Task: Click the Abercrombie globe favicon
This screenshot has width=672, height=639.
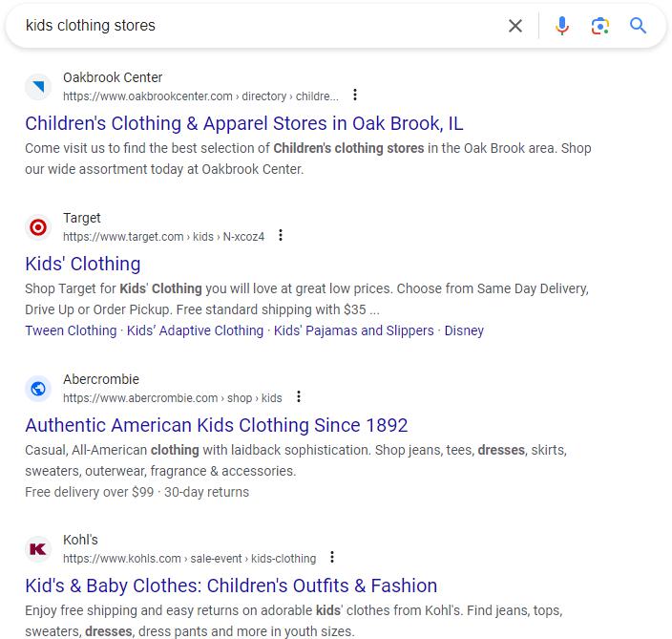Action: click(x=38, y=388)
